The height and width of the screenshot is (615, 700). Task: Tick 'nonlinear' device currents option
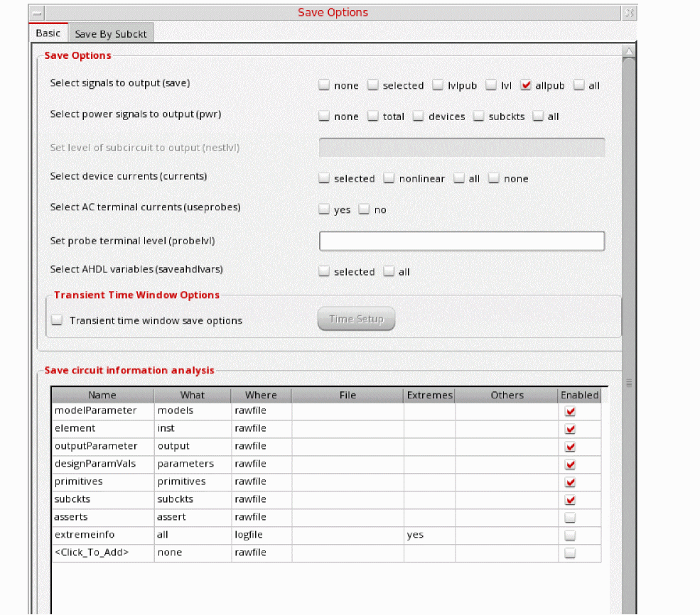point(389,178)
